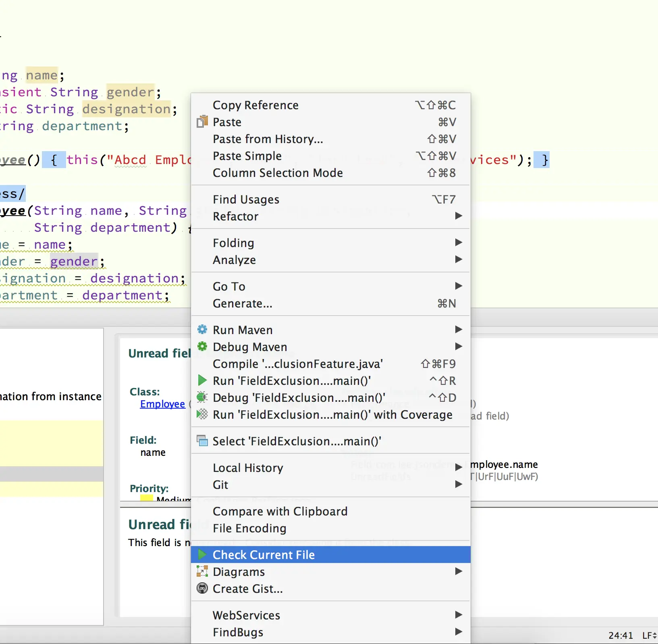Choose Compare with Clipboard
Screen dimensions: 658x644
pos(330,511)
